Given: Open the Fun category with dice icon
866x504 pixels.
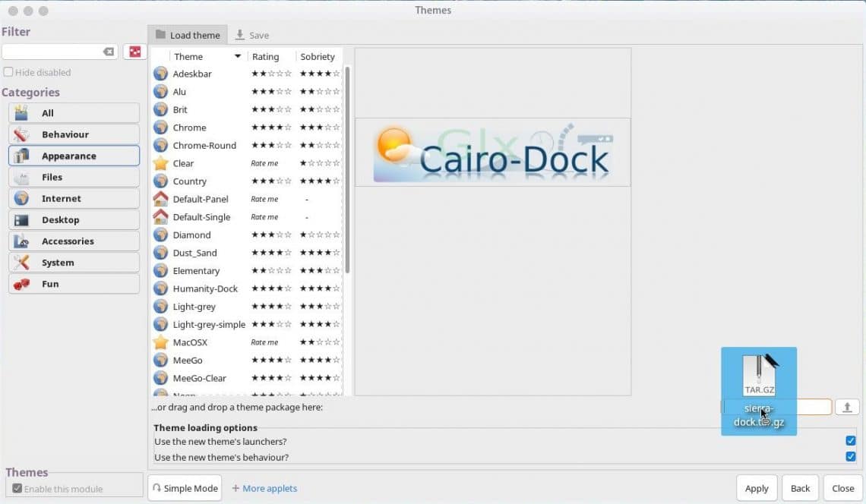Looking at the screenshot, I should tap(74, 284).
